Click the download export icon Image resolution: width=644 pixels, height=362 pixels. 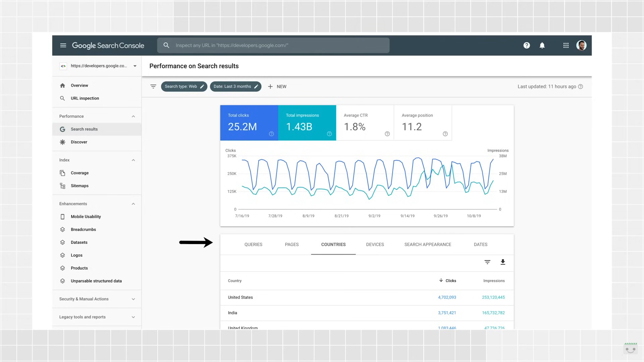503,262
